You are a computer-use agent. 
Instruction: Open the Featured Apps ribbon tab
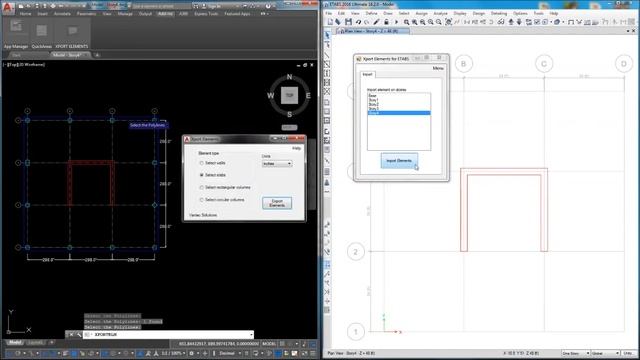click(237, 14)
